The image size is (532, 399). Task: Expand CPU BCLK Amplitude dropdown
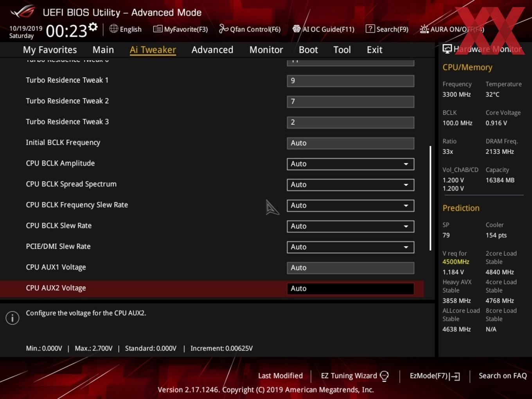point(350,164)
